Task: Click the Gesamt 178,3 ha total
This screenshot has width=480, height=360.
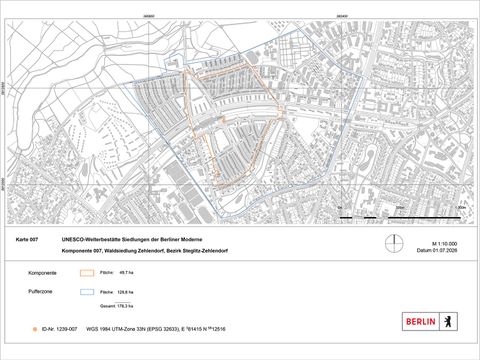Action: click(117, 306)
